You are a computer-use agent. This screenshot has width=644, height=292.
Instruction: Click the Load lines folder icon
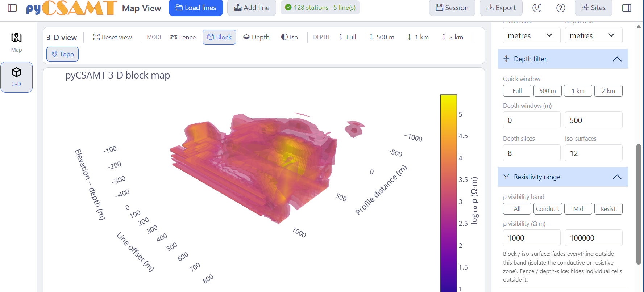[x=179, y=8]
